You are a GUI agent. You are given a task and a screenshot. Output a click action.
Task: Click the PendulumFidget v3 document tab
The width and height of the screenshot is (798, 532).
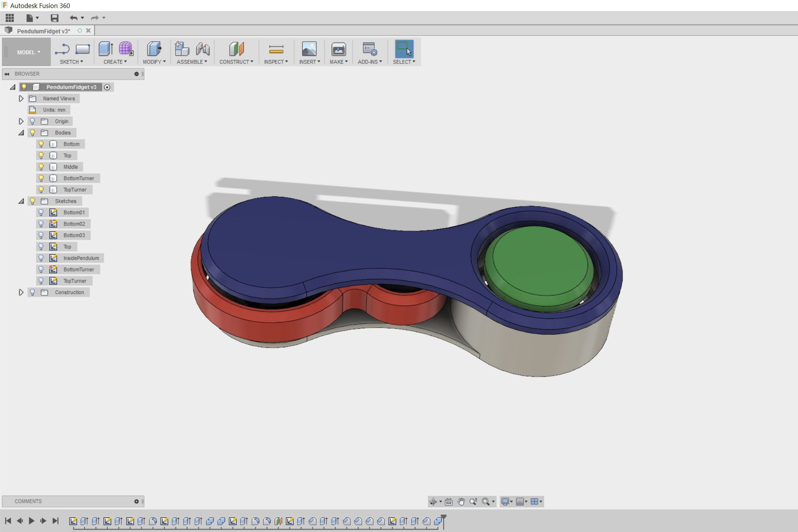click(x=43, y=31)
